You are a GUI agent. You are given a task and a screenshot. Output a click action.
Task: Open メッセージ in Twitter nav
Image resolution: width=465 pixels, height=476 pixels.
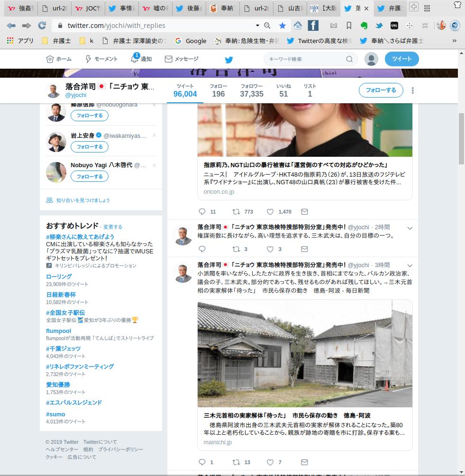[x=182, y=59]
